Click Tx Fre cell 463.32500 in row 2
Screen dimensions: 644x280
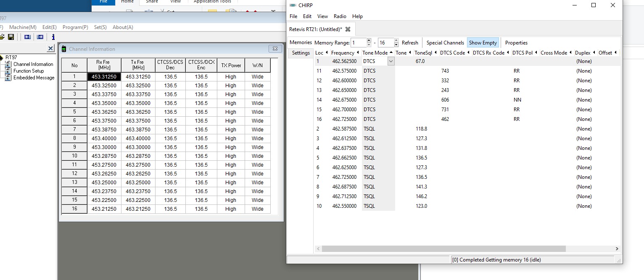coord(138,86)
